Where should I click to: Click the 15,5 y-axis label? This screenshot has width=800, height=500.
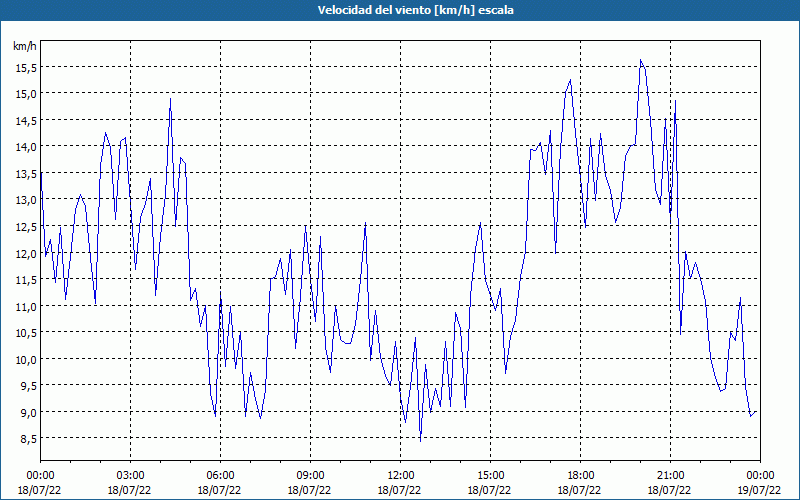tap(25, 67)
